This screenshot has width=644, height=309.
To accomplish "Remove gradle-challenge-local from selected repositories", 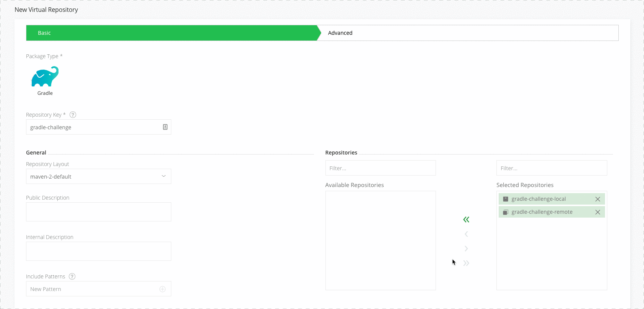I will (597, 199).
